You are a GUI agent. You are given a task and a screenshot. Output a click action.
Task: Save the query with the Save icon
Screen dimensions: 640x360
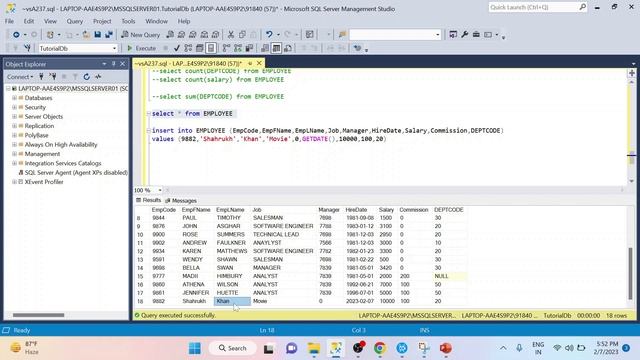tap(98, 35)
